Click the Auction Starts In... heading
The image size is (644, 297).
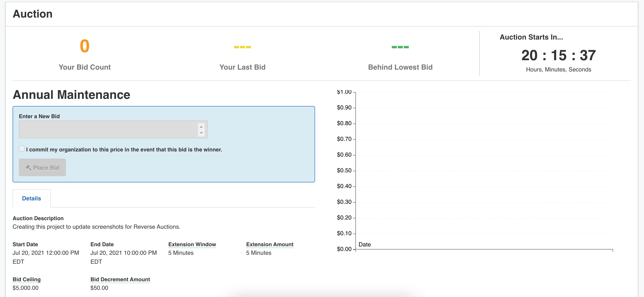531,37
